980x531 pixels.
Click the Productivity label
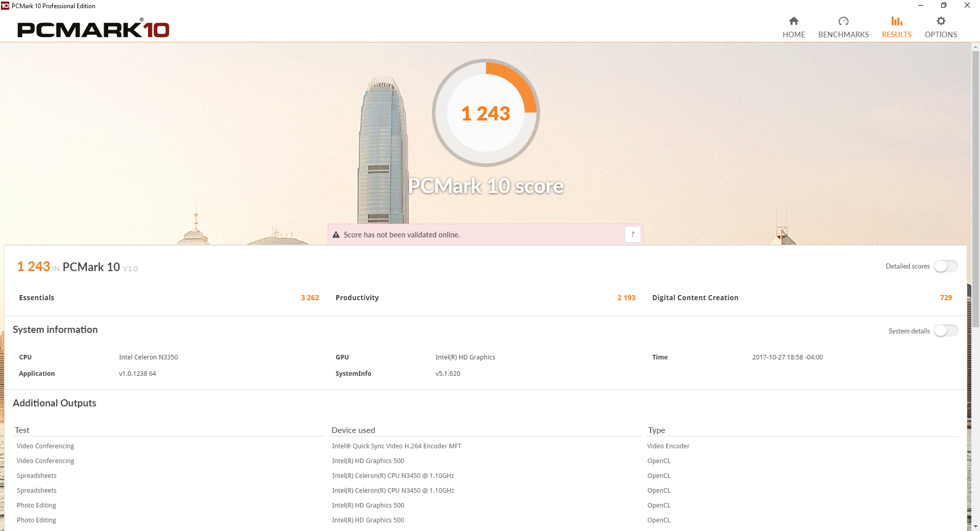click(x=357, y=298)
